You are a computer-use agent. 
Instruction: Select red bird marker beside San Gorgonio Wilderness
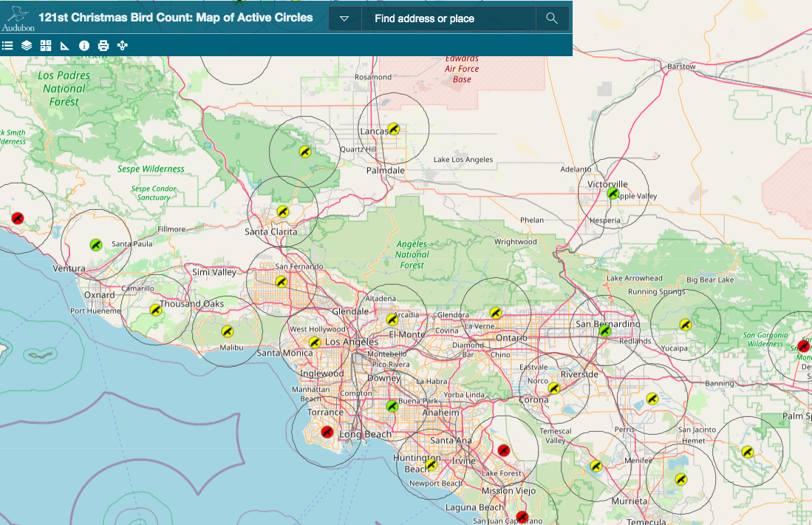point(804,345)
